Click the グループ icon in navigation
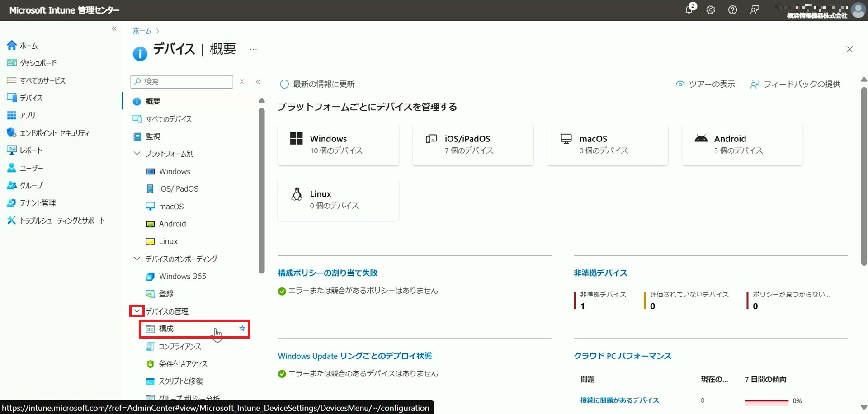 [12, 185]
